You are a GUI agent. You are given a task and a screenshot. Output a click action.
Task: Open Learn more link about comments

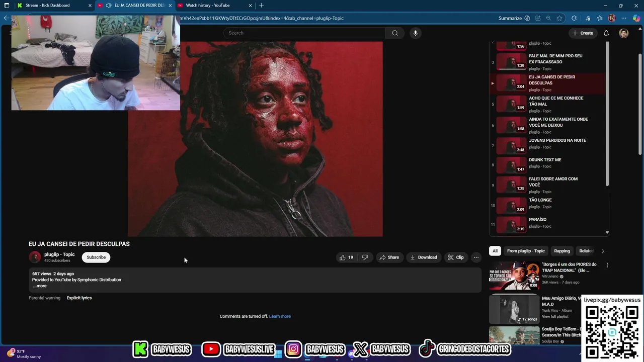[x=280, y=316]
